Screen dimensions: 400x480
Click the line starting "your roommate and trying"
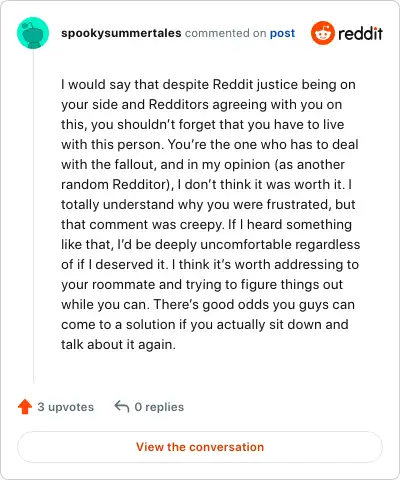pos(202,285)
